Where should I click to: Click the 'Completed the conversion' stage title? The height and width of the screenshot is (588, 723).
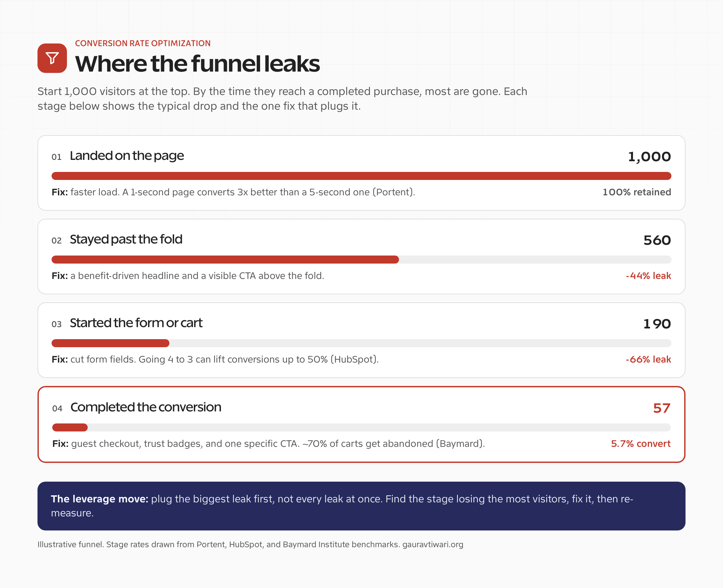146,407
